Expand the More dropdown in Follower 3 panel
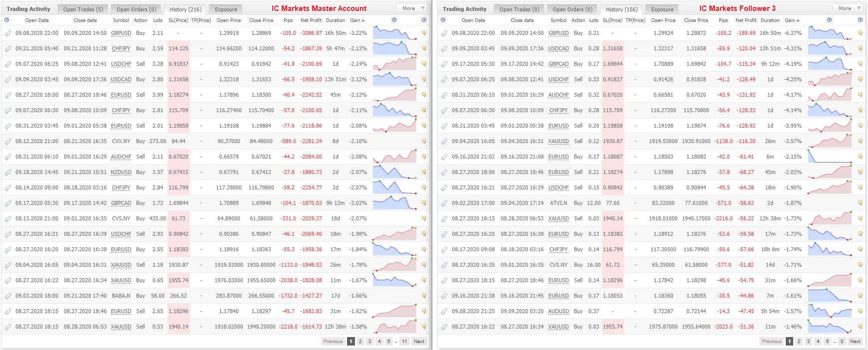868x350 pixels. (848, 8)
